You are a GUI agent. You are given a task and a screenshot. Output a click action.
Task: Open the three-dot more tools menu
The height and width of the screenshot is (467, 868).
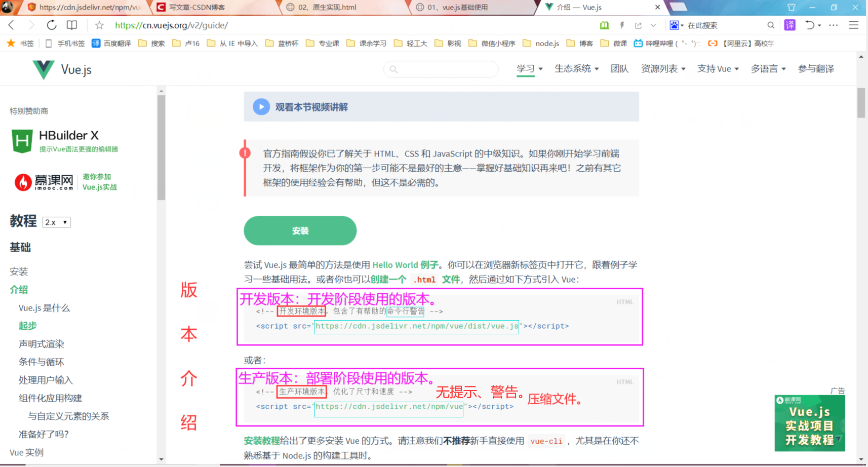click(834, 25)
